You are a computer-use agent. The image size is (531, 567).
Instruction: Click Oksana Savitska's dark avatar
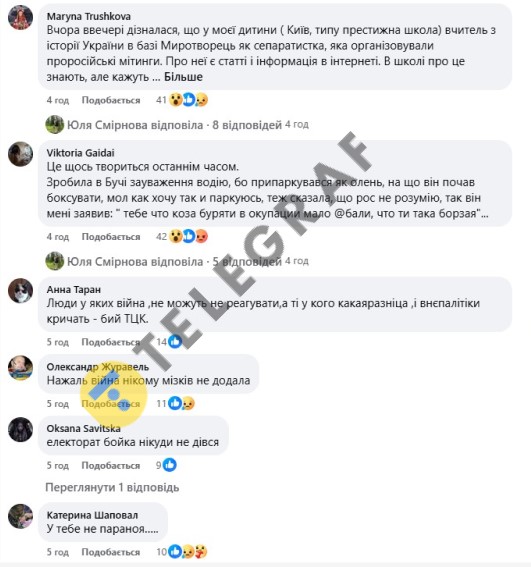tap(21, 430)
